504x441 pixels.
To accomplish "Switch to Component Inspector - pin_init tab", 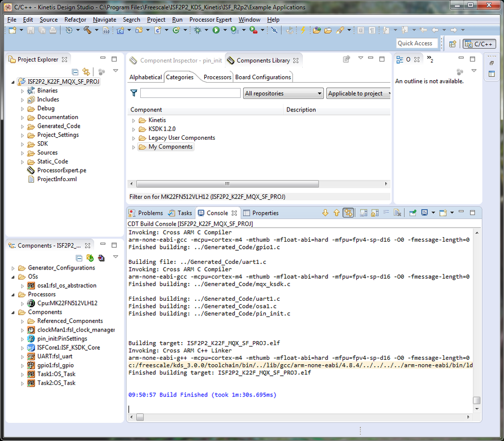I will pyautogui.click(x=176, y=61).
